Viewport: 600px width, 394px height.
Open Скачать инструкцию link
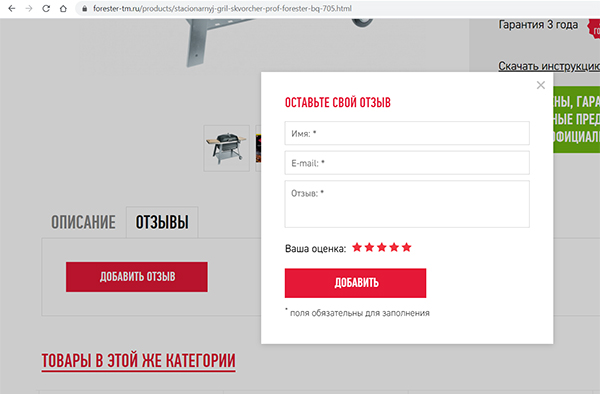coord(549,66)
